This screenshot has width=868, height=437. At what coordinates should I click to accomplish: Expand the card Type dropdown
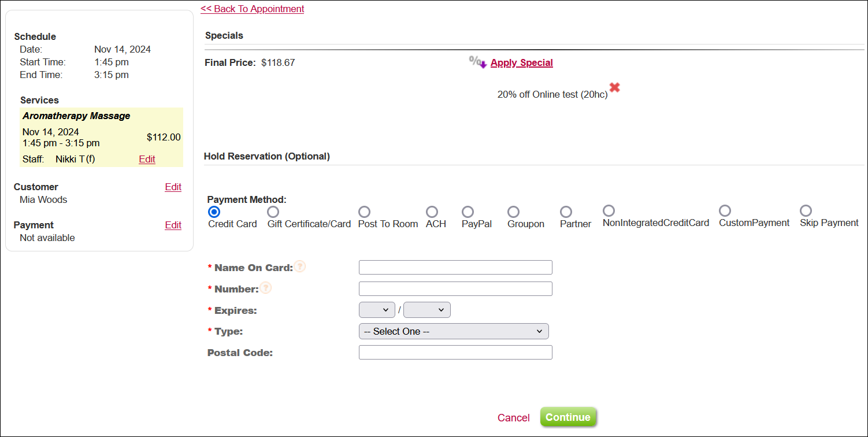pos(453,331)
